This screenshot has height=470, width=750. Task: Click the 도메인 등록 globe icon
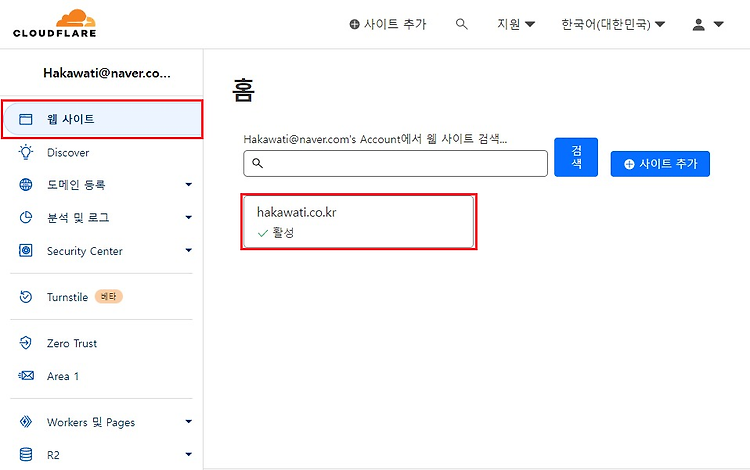click(25, 185)
